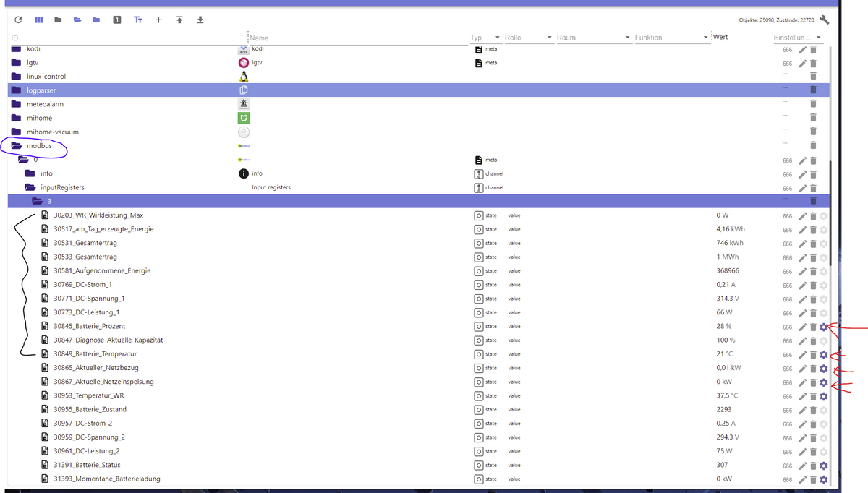Expand the info folder under modbus
Viewport: 868px width, 493px height.
[30, 173]
